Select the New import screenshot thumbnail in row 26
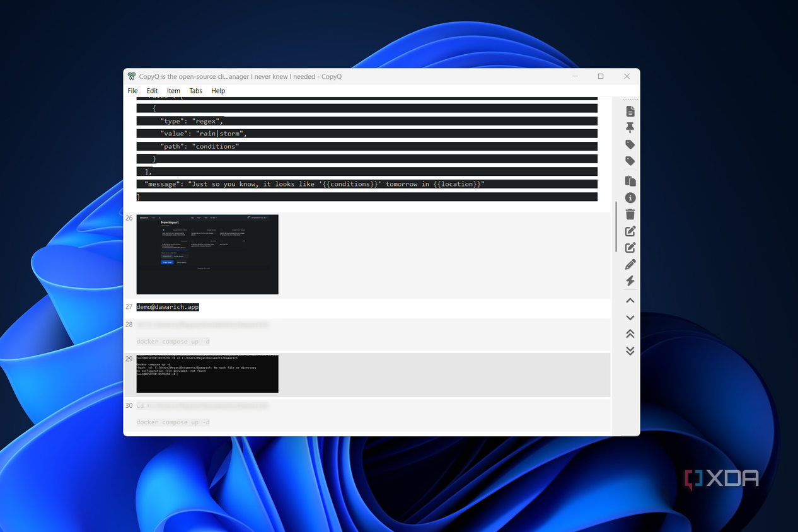 pos(207,255)
